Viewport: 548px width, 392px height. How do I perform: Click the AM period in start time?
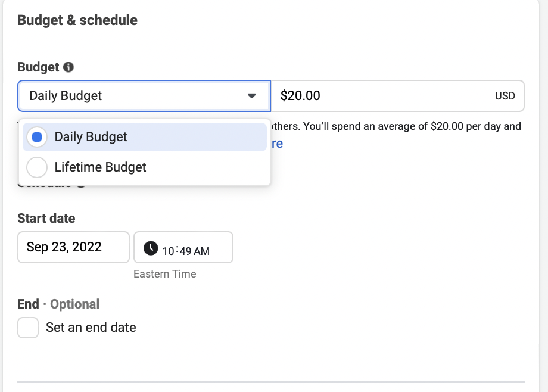point(203,251)
